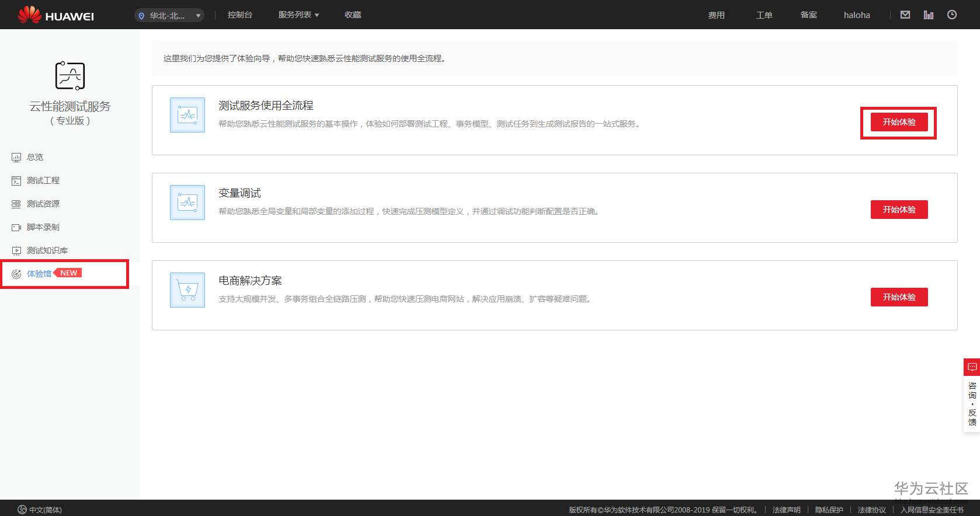Click the 变量调试 card icon

pyautogui.click(x=187, y=203)
